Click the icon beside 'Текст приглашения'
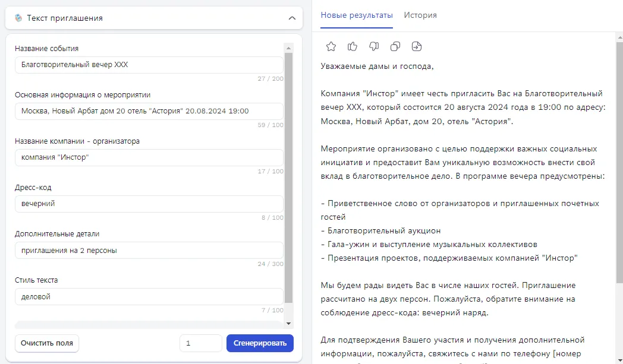Viewport: 623px width, 364px height. pos(18,18)
